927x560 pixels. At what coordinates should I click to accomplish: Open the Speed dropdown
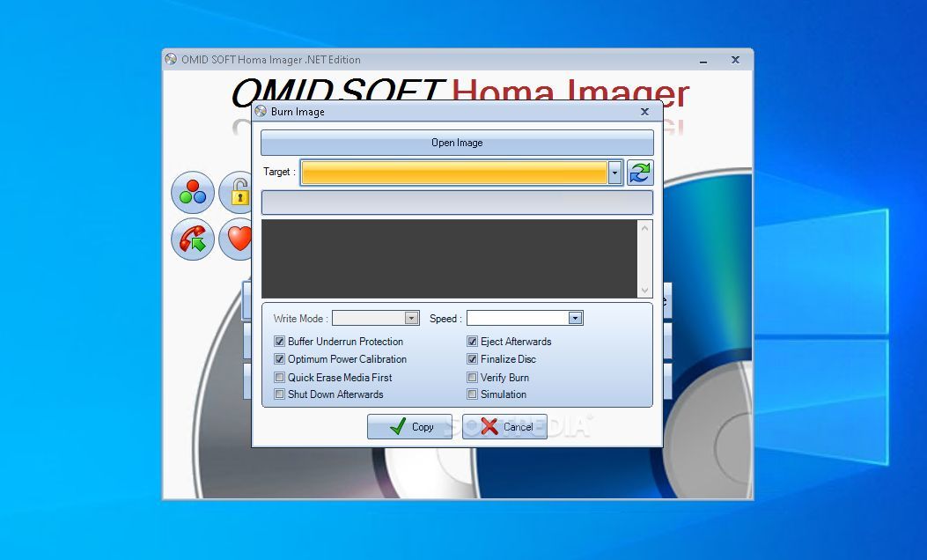575,318
